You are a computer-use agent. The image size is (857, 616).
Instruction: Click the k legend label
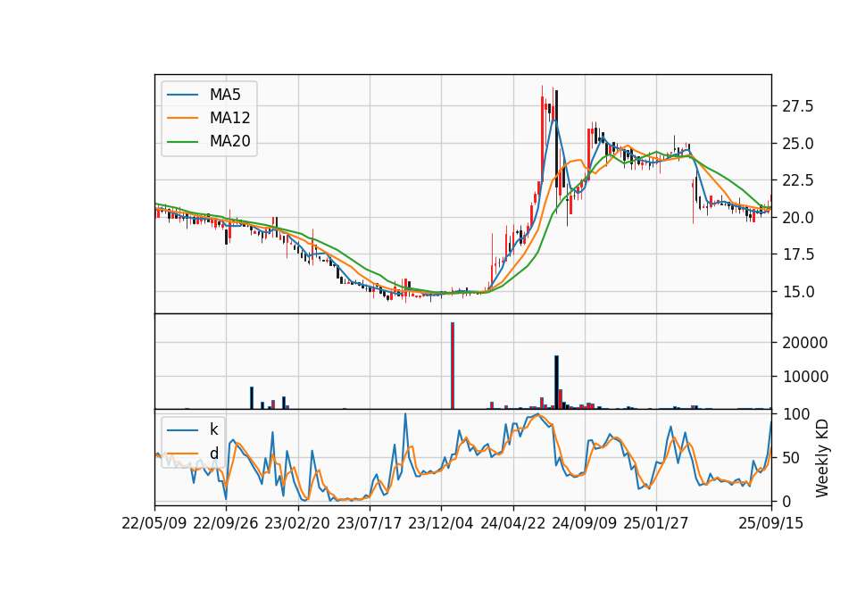pyautogui.click(x=213, y=429)
